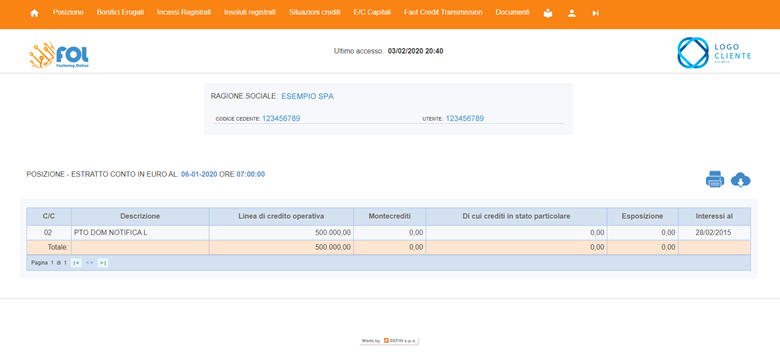Go to the home page icon
780x360 pixels.
click(34, 13)
